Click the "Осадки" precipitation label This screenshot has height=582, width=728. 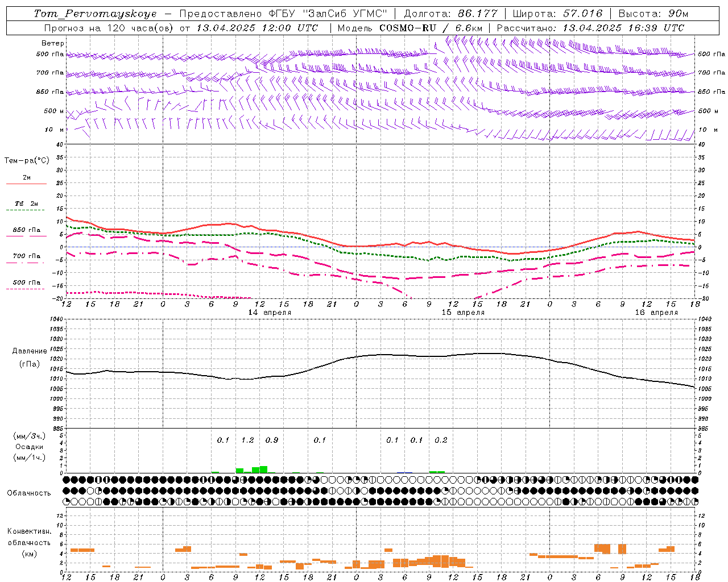point(30,447)
